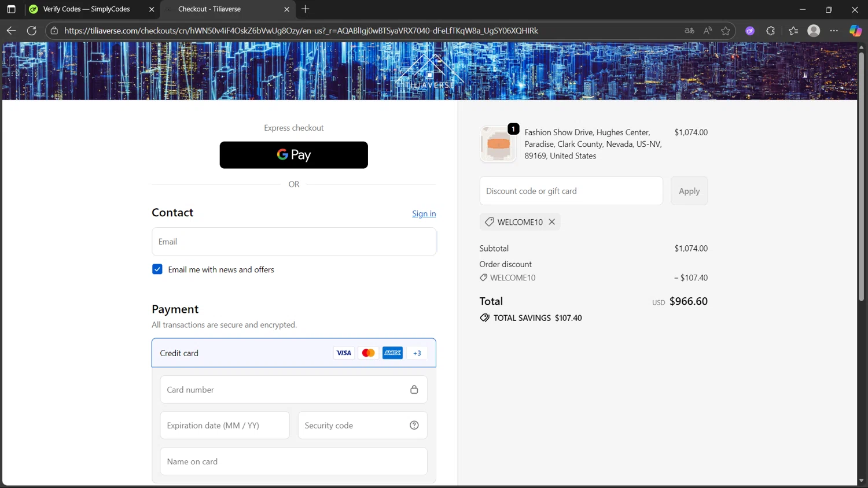Switch to Checkout - Tiliaverse tab
This screenshot has width=868, height=488.
(228, 9)
